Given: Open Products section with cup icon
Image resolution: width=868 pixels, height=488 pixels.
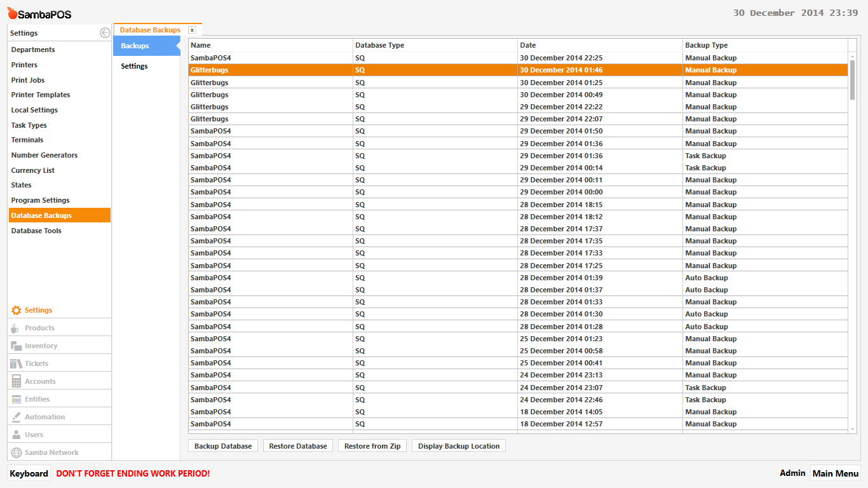Looking at the screenshot, I should (17, 329).
